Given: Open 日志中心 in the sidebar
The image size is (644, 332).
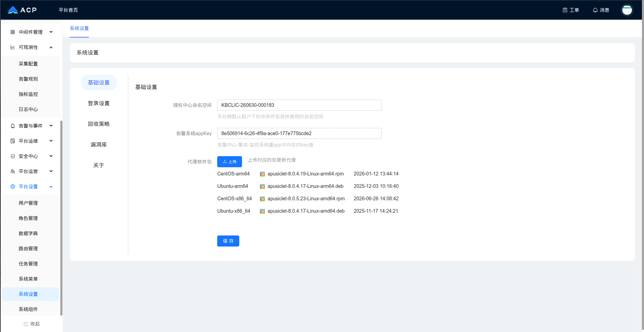Looking at the screenshot, I should (x=28, y=109).
